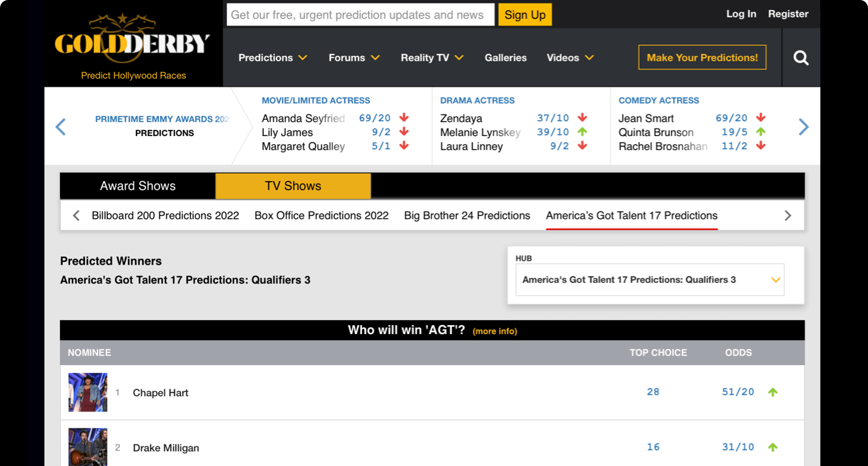Select Big Brother 24 Predictions tab
868x466 pixels.
click(x=467, y=215)
